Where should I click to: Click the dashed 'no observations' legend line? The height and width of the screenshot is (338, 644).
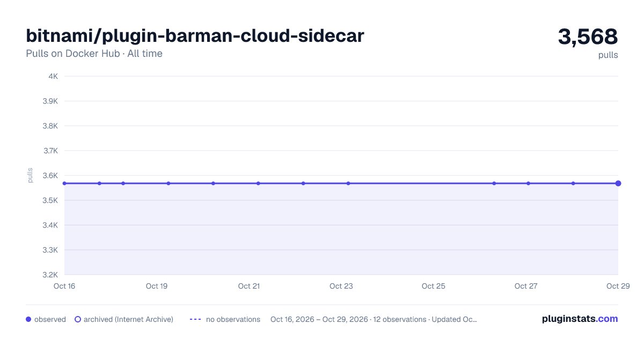(195, 319)
